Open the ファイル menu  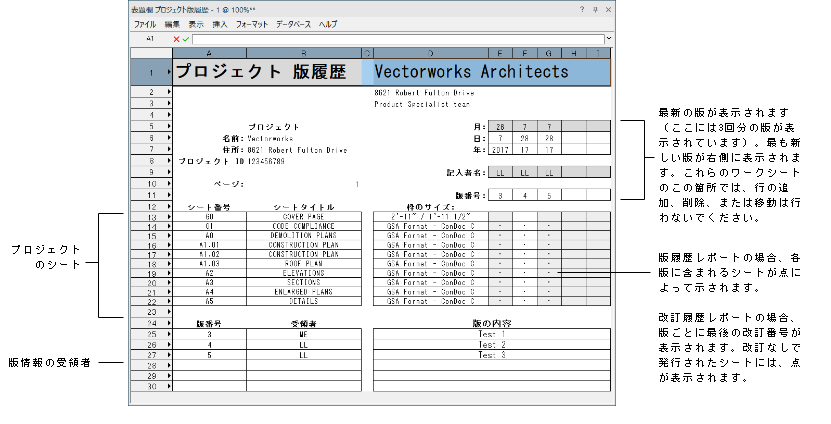[x=145, y=24]
